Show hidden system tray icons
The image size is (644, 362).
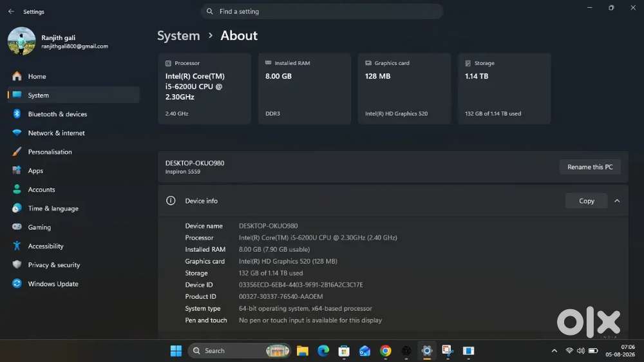point(554,350)
